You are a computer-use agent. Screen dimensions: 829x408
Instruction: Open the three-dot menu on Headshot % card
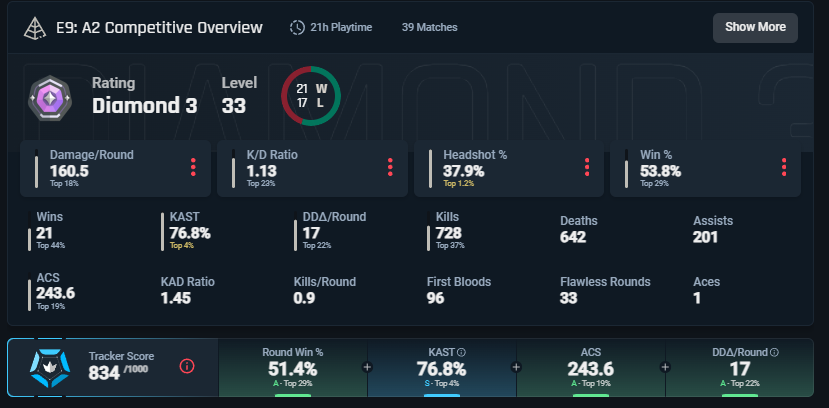(x=587, y=167)
